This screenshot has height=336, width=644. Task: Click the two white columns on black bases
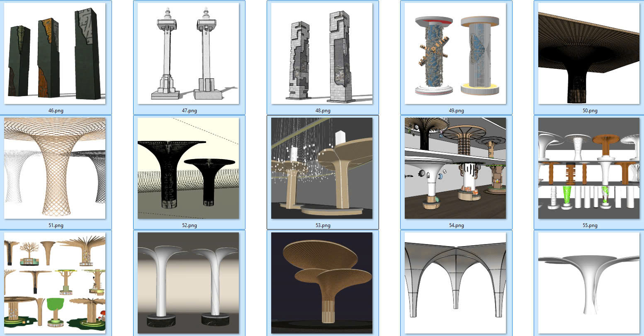(189, 283)
